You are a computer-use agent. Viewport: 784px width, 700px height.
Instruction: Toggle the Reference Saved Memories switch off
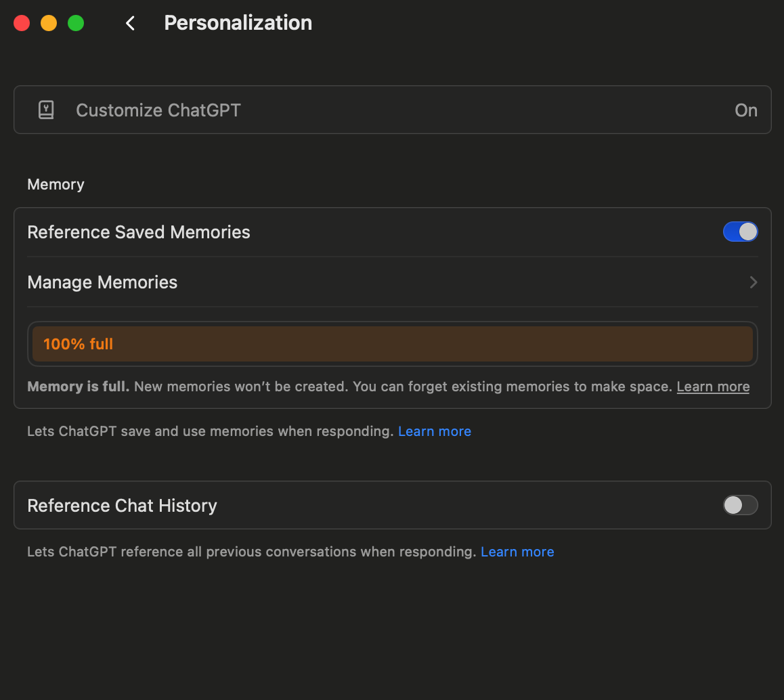[740, 232]
